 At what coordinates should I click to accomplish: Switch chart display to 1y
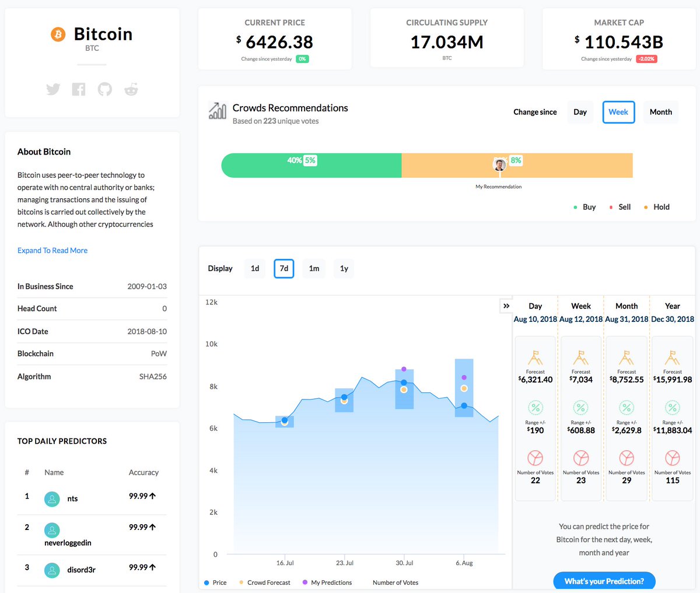[x=344, y=268]
